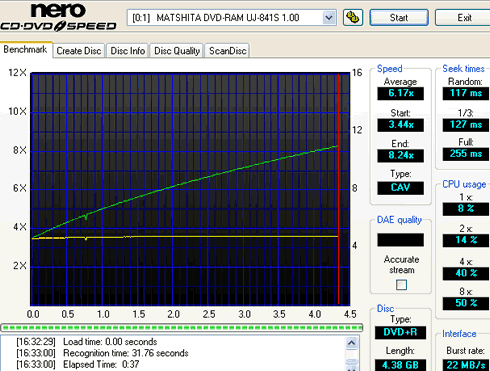Click the green benchmark progress bar

point(182,328)
